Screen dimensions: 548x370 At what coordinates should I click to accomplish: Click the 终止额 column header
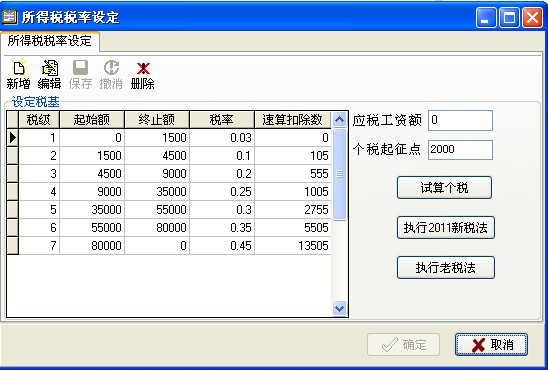[x=157, y=120]
